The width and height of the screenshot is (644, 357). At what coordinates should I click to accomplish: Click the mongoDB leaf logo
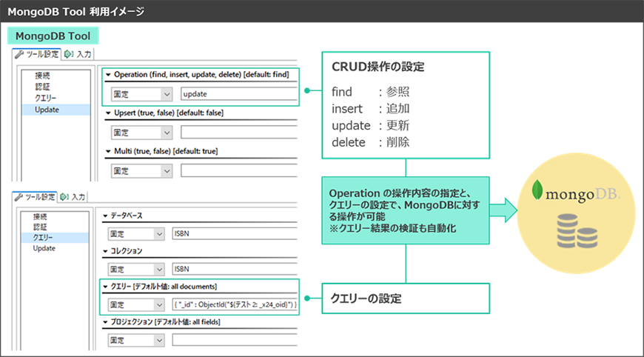pos(537,190)
